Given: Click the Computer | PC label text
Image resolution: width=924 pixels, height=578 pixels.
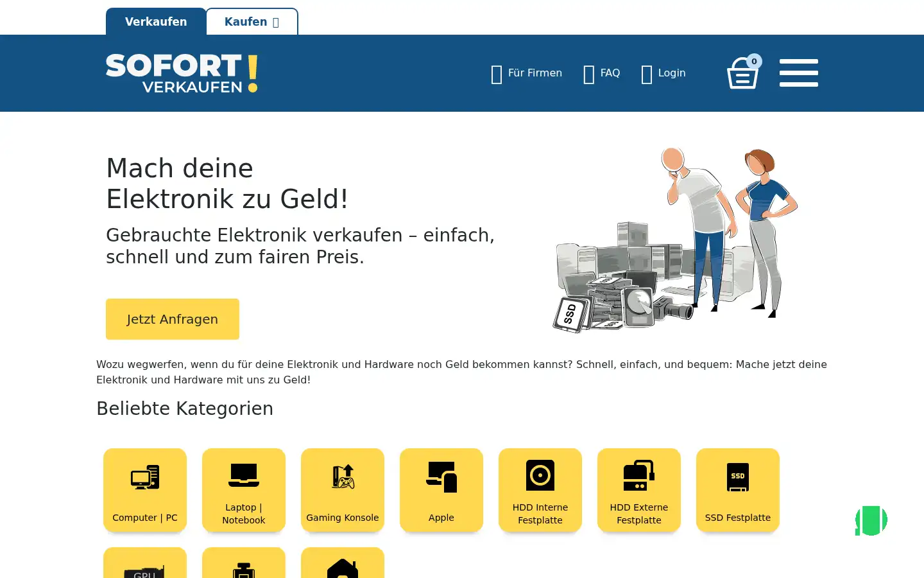Looking at the screenshot, I should pos(145,518).
